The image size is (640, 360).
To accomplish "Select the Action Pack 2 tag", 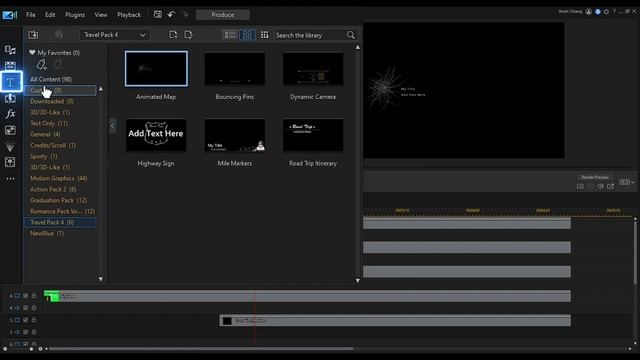I will click(x=53, y=189).
